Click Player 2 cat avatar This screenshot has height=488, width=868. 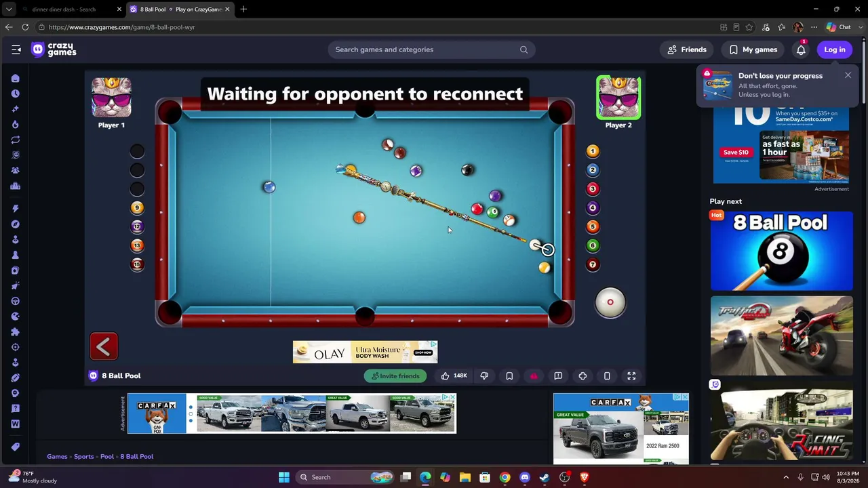tap(618, 97)
